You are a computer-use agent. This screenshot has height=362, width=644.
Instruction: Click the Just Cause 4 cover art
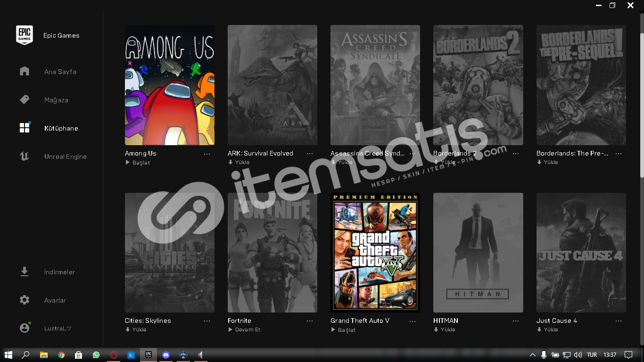point(581,252)
